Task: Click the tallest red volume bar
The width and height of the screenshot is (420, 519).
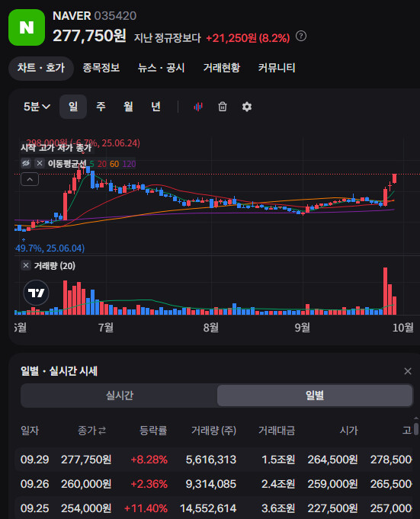Action: click(x=385, y=291)
